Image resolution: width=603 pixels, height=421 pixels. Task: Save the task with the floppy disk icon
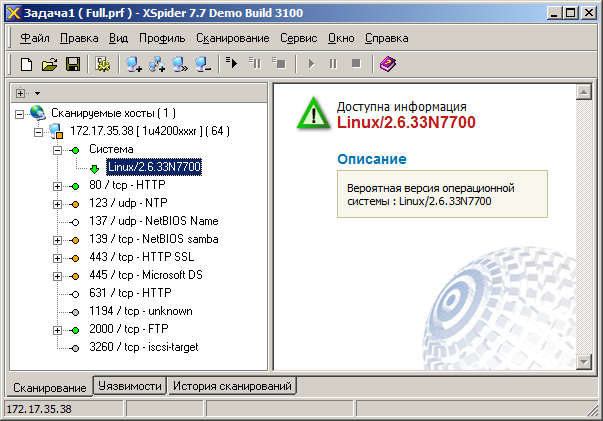(x=73, y=64)
